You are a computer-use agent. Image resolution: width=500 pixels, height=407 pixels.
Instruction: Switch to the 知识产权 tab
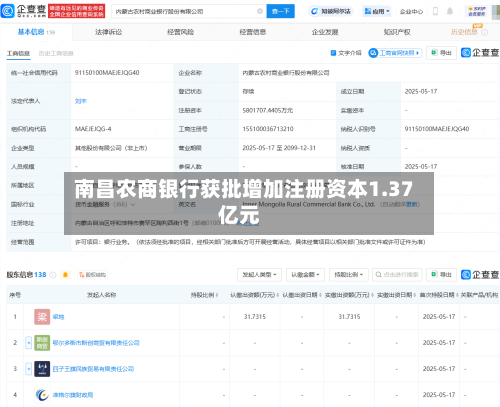(397, 32)
